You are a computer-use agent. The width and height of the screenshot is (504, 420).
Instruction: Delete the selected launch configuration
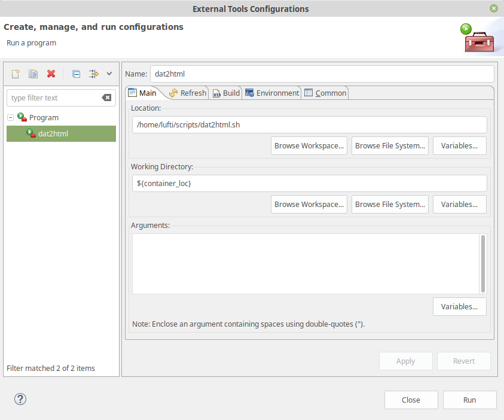[51, 74]
